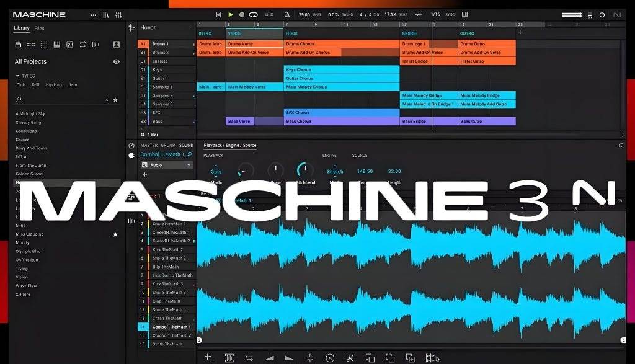Open the mixer view icon in the header
Viewport: 635px width, 364px height.
click(x=118, y=15)
